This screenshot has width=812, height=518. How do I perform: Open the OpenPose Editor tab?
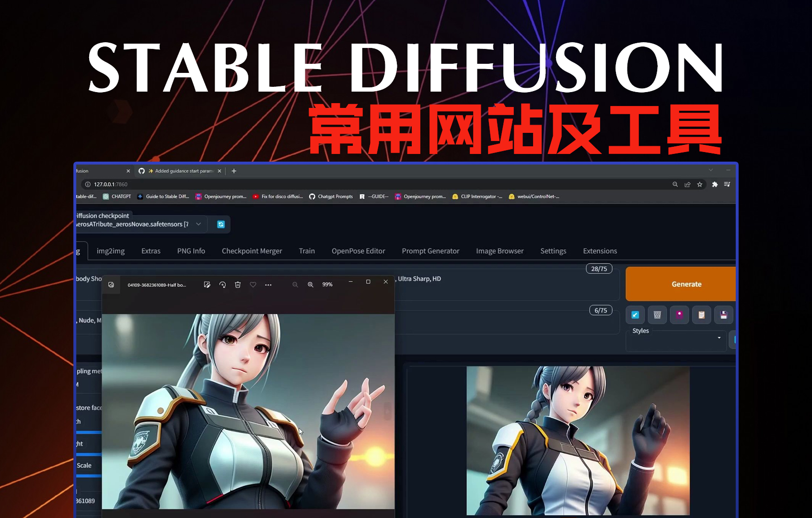coord(359,251)
